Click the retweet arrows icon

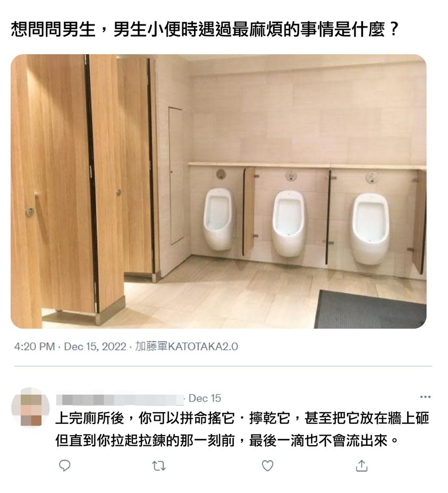point(159,466)
